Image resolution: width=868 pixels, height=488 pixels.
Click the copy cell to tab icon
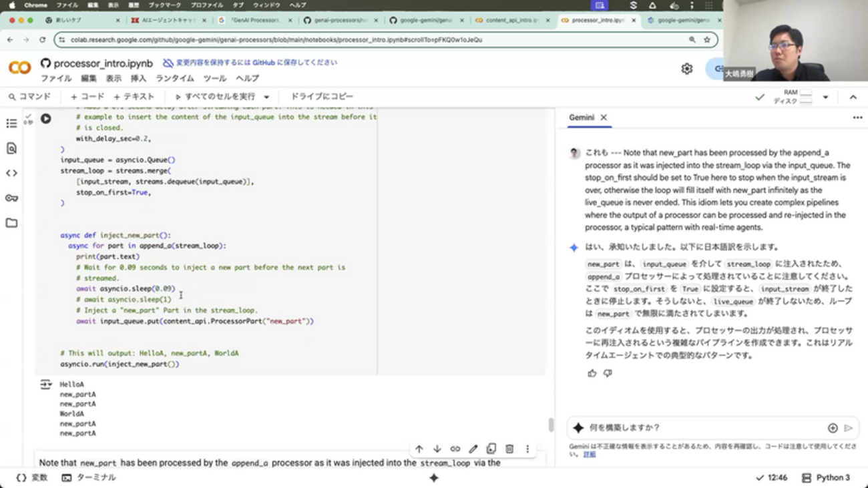click(491, 449)
